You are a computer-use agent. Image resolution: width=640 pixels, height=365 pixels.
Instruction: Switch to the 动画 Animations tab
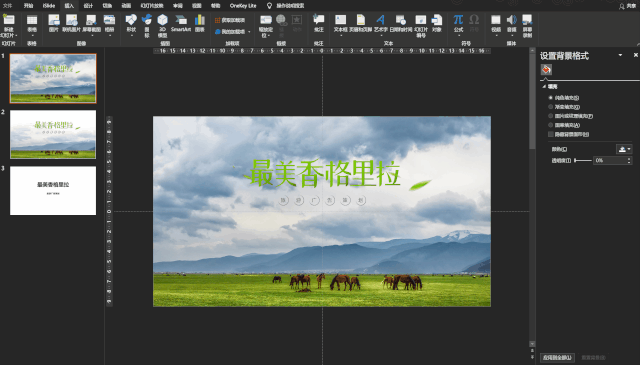coord(127,6)
